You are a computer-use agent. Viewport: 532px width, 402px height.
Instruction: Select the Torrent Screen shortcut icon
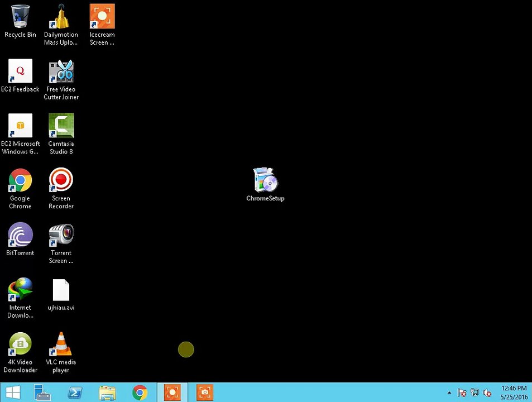click(x=61, y=243)
